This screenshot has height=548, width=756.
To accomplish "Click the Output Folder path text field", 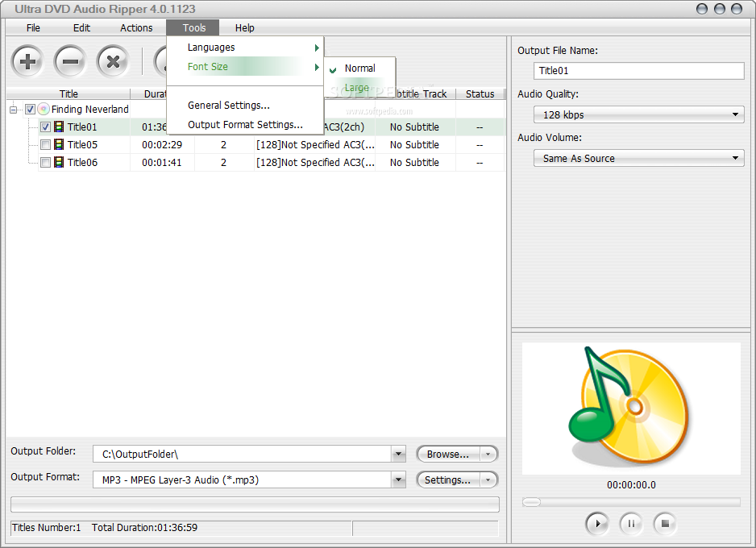I will pos(243,454).
